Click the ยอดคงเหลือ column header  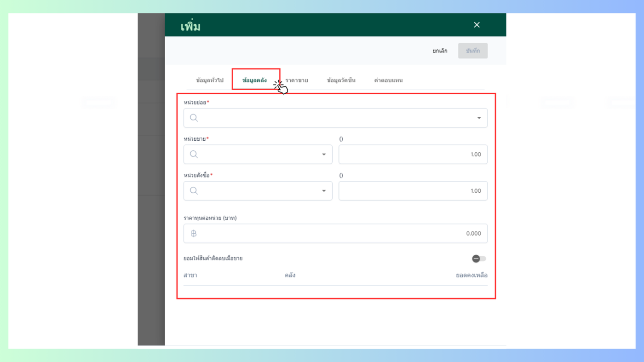[x=471, y=275]
